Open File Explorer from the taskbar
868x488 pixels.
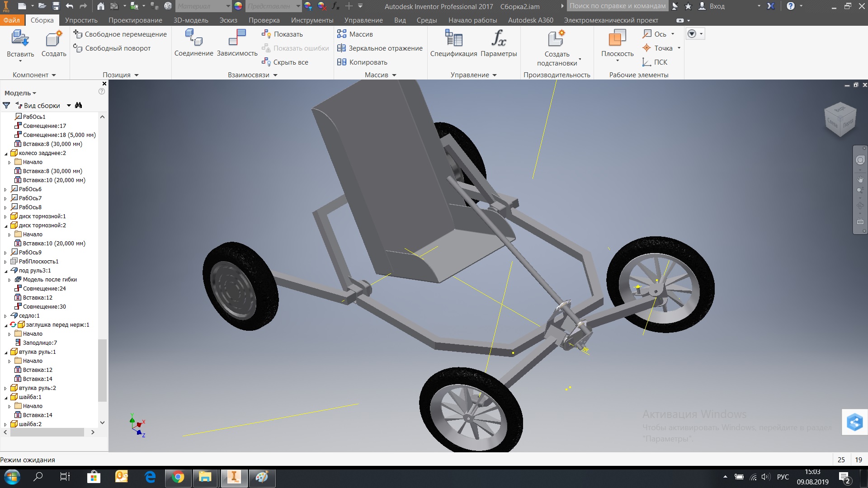[x=205, y=477]
